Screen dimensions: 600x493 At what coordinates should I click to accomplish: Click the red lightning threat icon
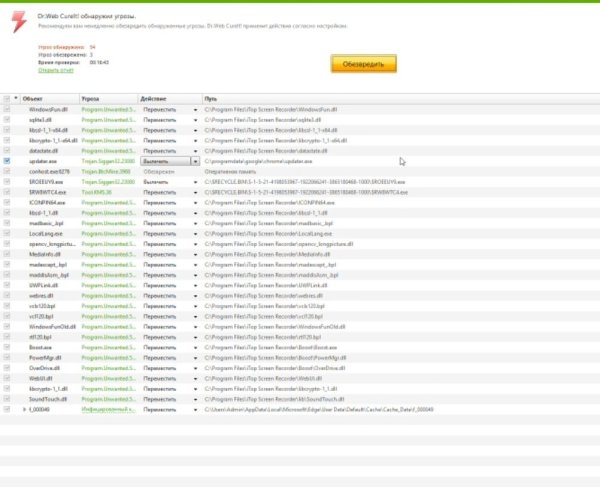tap(19, 22)
